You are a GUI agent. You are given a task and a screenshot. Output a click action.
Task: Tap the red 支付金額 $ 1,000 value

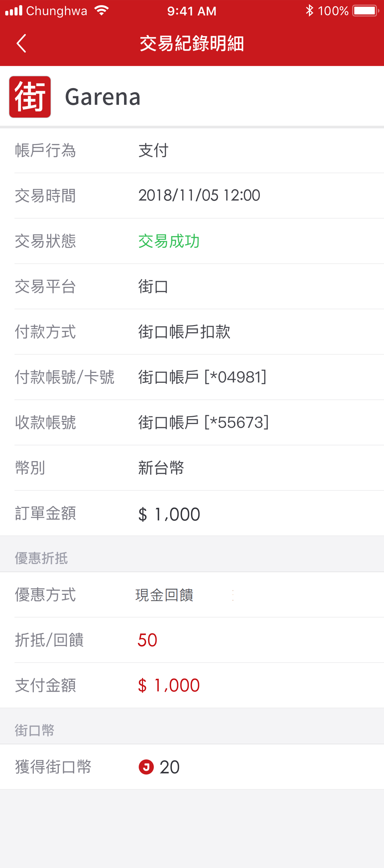(x=169, y=685)
